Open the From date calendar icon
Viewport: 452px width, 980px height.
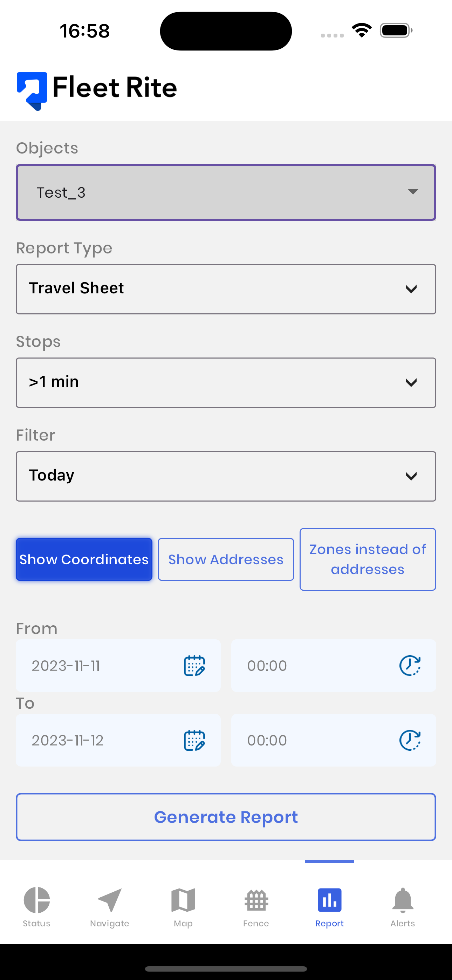coord(194,666)
